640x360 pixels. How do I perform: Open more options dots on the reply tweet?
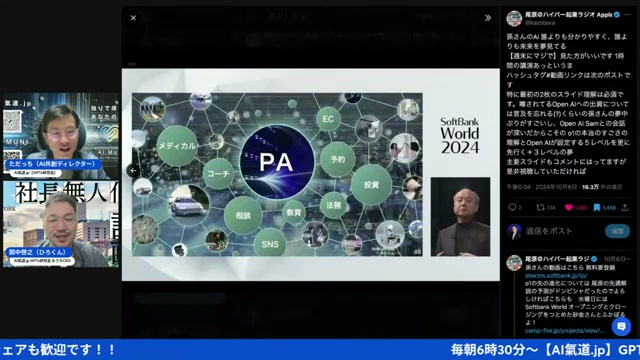628,259
